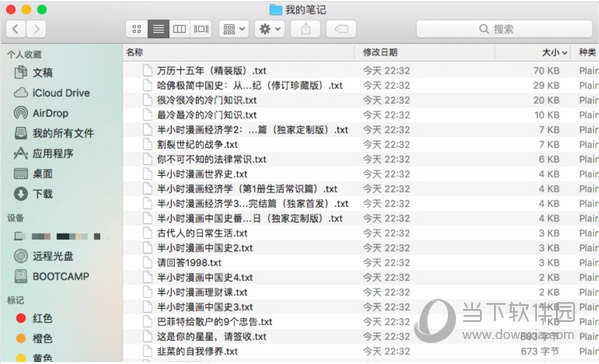Select file 半小时漫画中国史番…日 独家定制版

(249, 218)
